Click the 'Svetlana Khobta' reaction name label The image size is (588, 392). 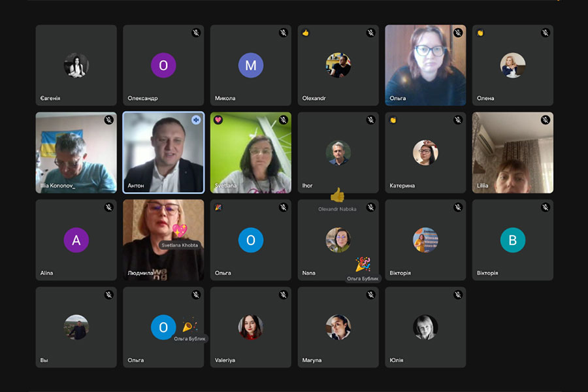point(180,246)
